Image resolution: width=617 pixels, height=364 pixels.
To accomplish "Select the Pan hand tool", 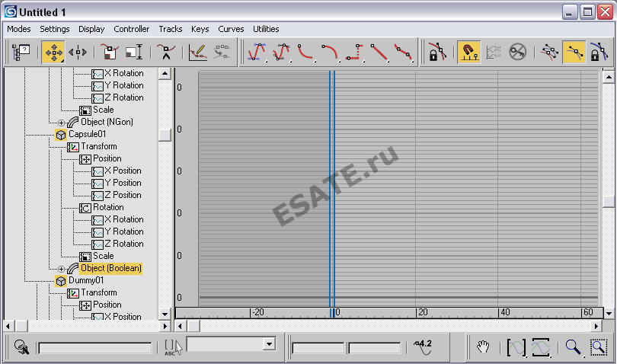I will 483,347.
